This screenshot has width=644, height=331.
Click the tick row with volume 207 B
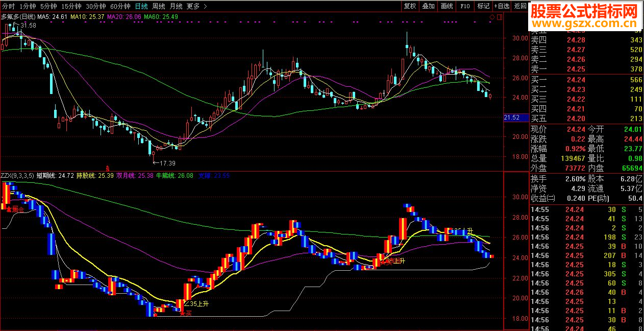pos(587,255)
